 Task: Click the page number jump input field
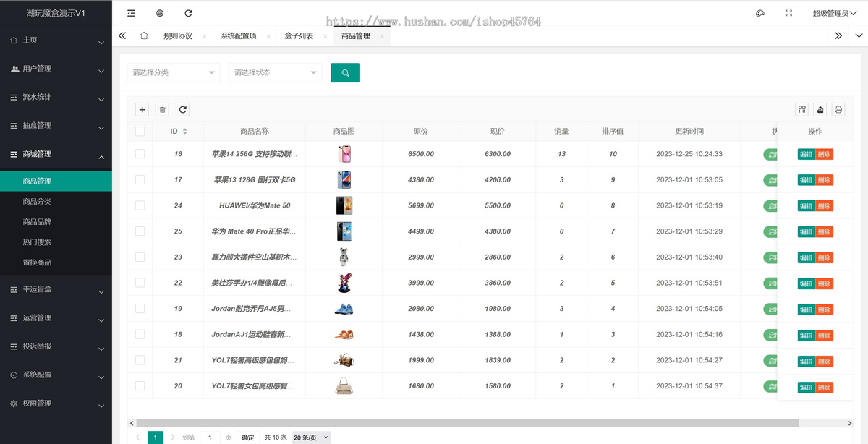[x=210, y=437]
